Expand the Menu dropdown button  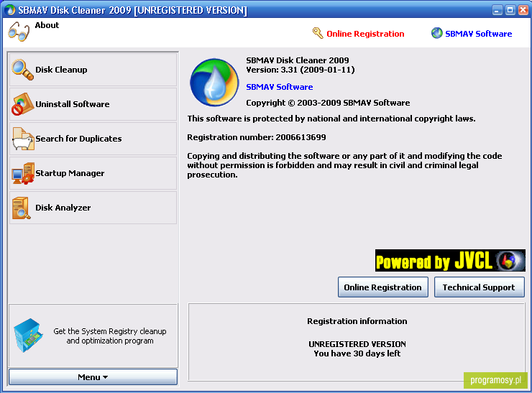pyautogui.click(x=93, y=377)
